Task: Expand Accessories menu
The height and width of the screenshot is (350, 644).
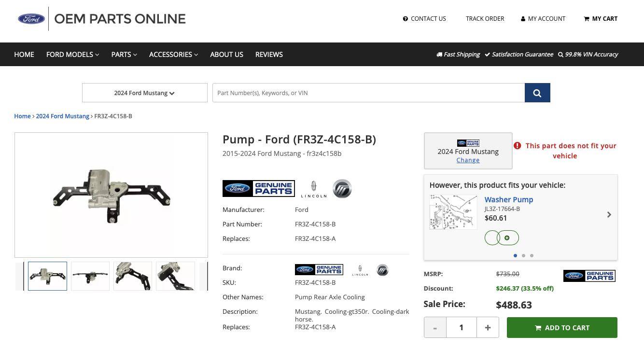Action: click(174, 55)
